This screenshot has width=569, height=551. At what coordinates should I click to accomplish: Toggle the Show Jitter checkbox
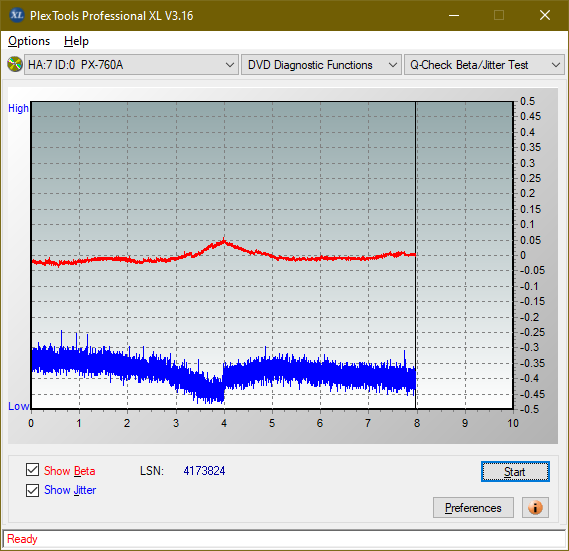[x=32, y=490]
